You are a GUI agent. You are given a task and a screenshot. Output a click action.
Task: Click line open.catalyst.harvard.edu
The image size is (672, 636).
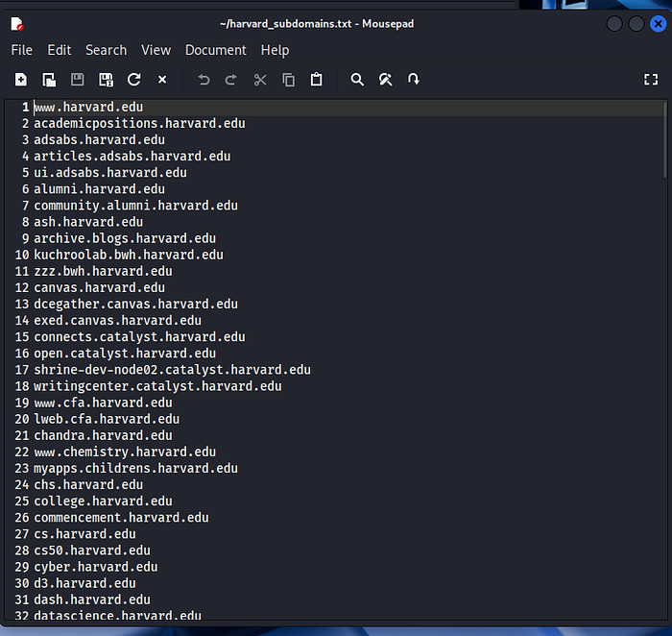[x=125, y=354]
